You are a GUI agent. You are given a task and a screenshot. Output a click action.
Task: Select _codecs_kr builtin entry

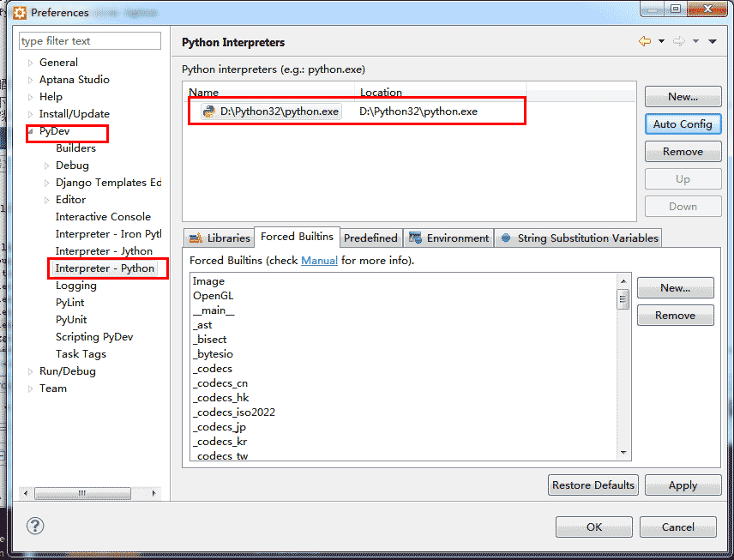[x=220, y=442]
